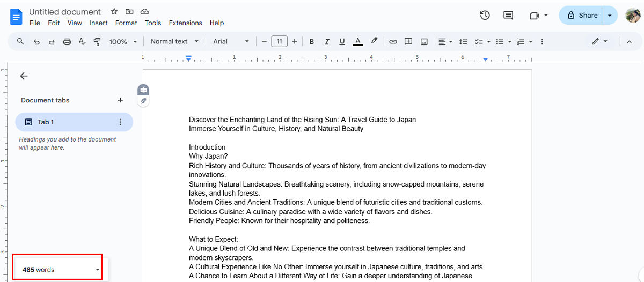Image resolution: width=644 pixels, height=282 pixels.
Task: Click the highlight color pen icon
Action: [x=374, y=41]
